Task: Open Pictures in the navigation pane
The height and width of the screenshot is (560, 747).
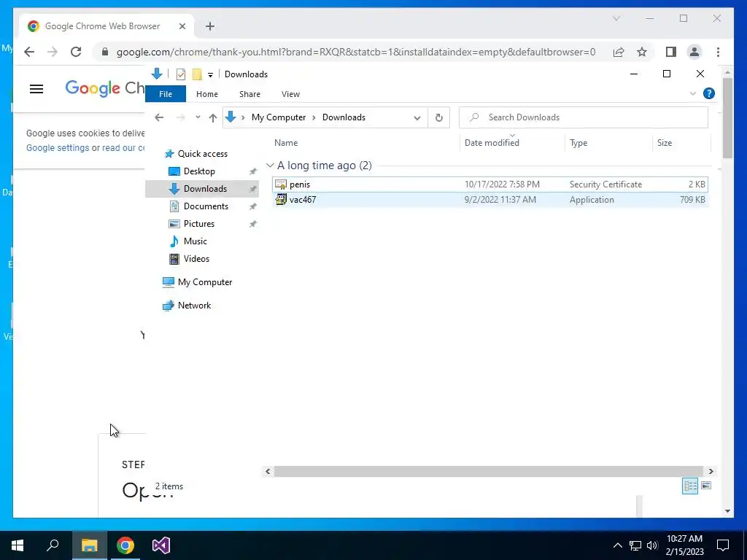Action: click(x=198, y=224)
